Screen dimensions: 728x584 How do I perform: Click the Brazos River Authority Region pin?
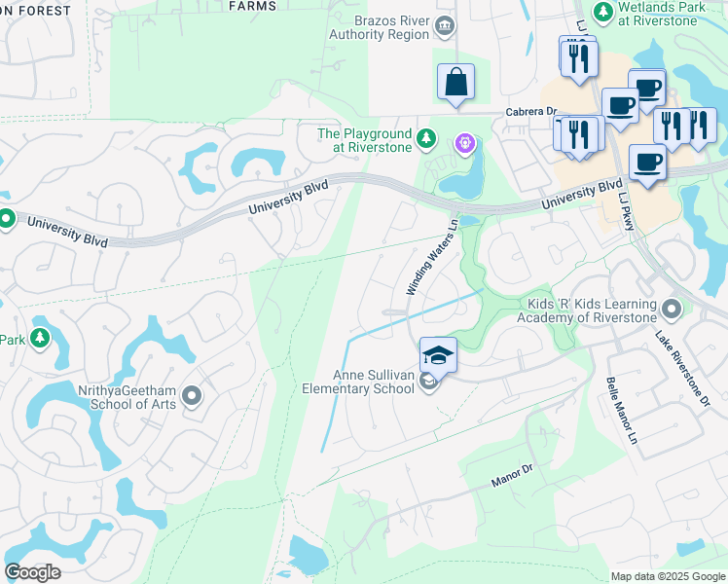(445, 26)
